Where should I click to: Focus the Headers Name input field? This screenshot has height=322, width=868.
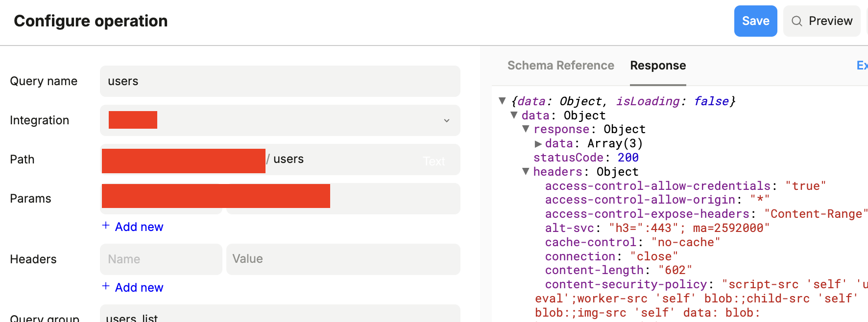[161, 259]
